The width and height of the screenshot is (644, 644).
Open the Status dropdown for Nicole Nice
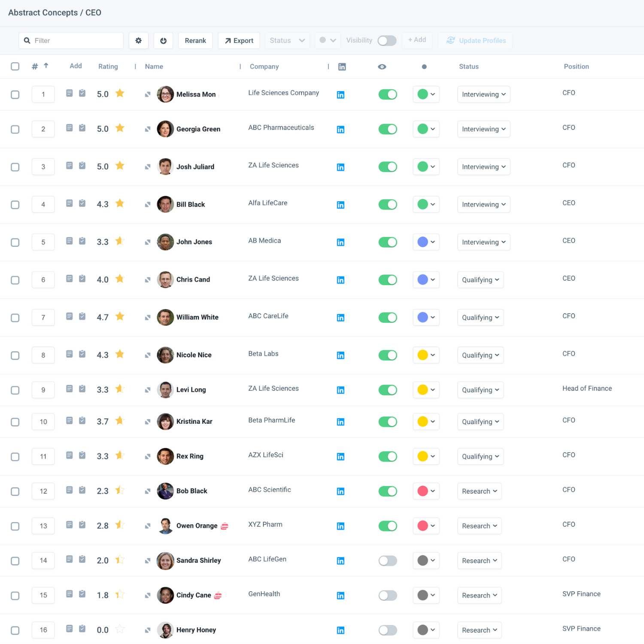[480, 355]
